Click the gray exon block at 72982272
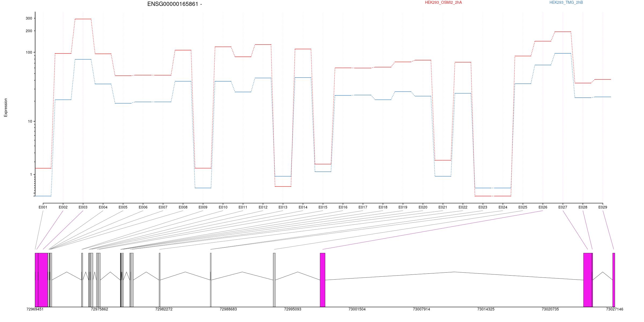Viewport: 644px width, 322px height. (160, 280)
